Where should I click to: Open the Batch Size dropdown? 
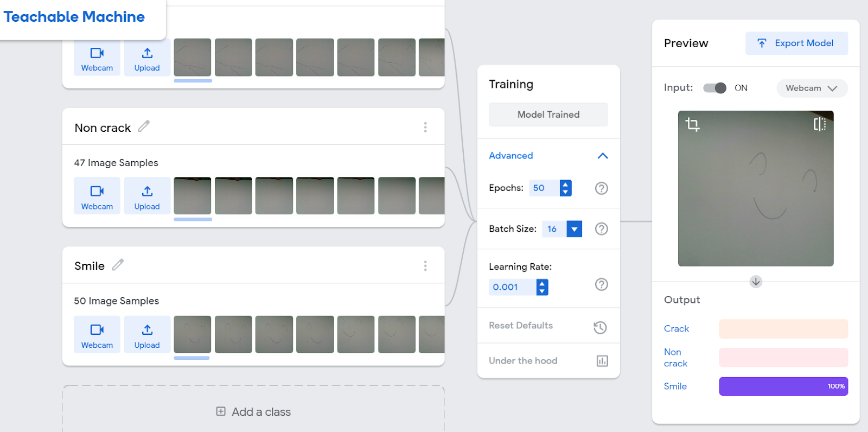(574, 229)
